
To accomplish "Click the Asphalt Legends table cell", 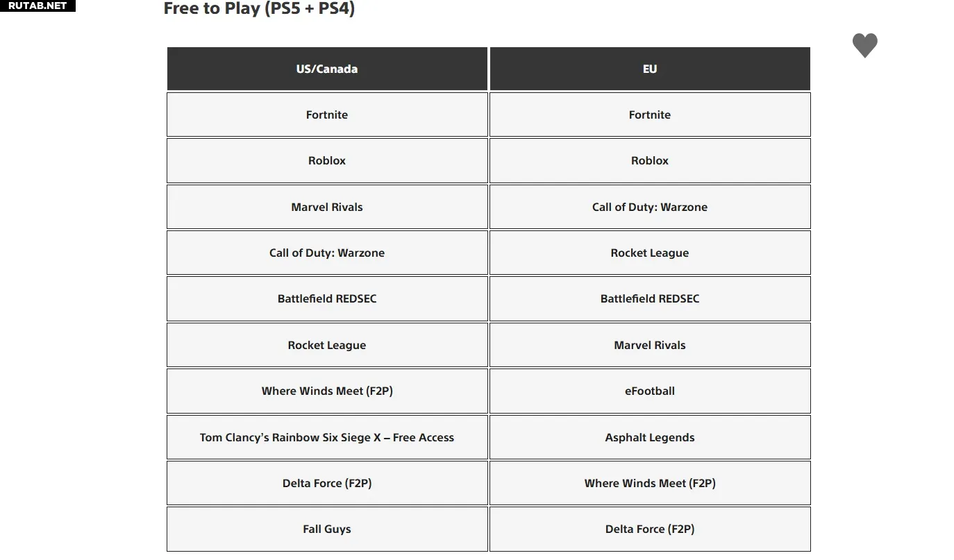I will point(650,437).
